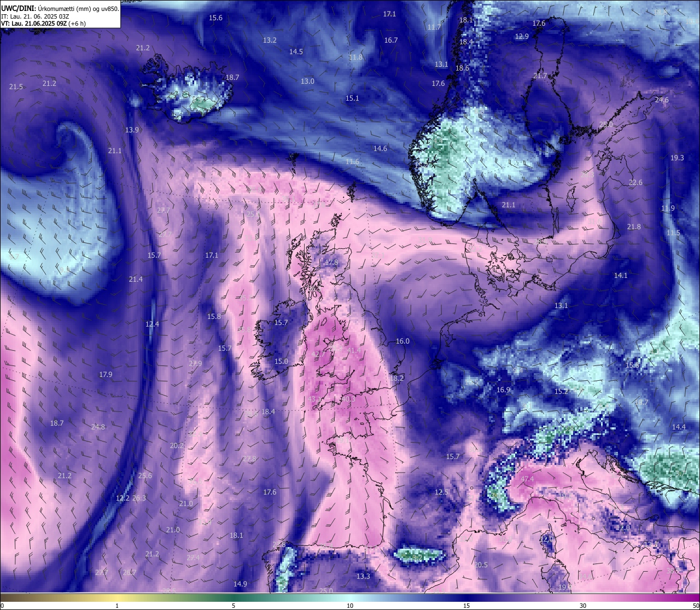Click the 16.7 value on the map
700x610 pixels.
[x=391, y=40]
